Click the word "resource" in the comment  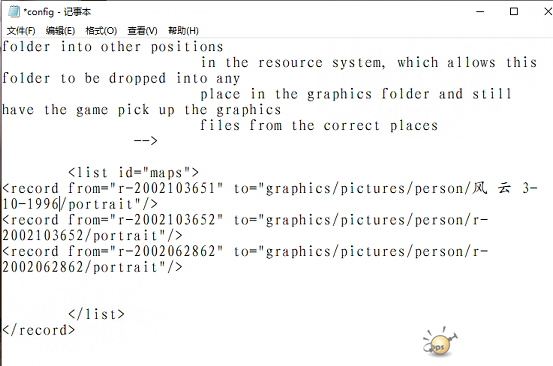290,63
